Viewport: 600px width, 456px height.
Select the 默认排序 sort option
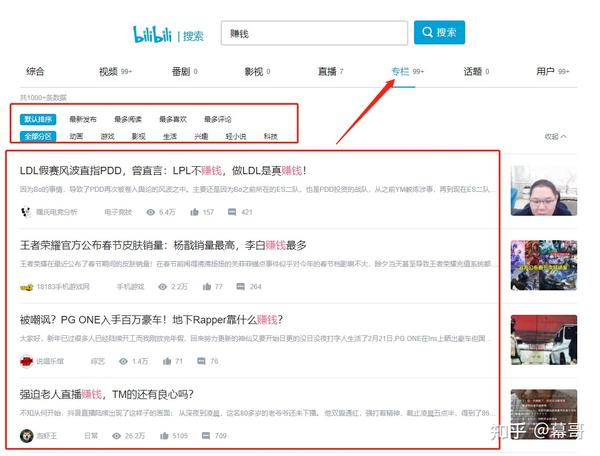click(38, 119)
